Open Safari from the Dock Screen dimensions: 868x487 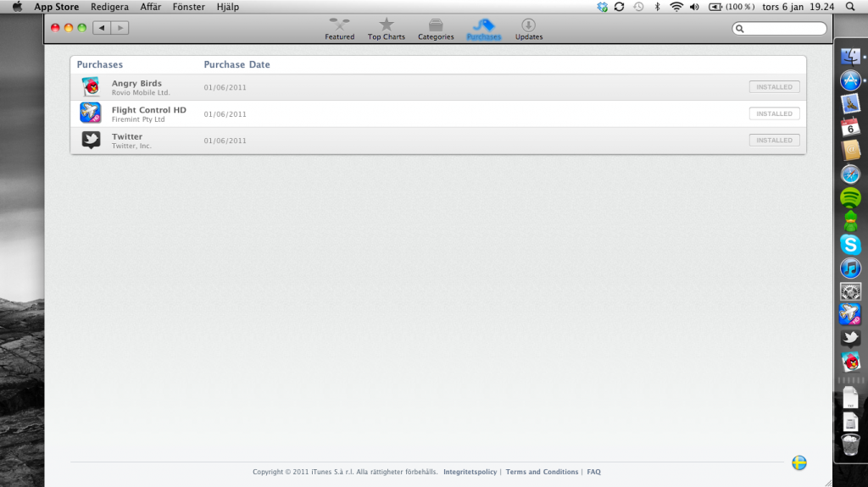850,174
